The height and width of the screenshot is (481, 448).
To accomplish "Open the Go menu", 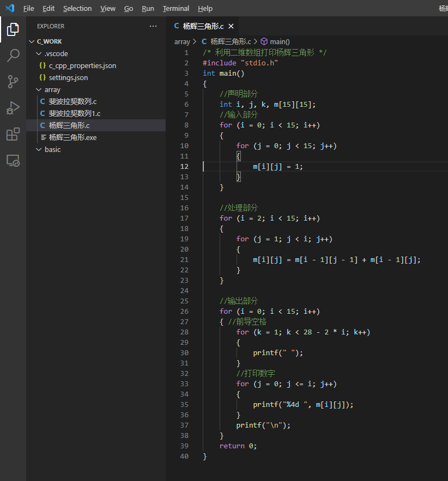I will 129,9.
